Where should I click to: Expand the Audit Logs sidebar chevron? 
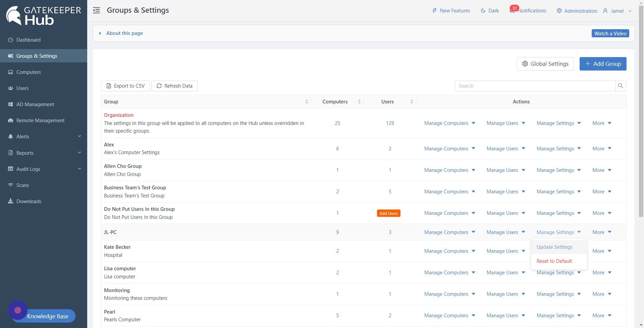pyautogui.click(x=79, y=169)
